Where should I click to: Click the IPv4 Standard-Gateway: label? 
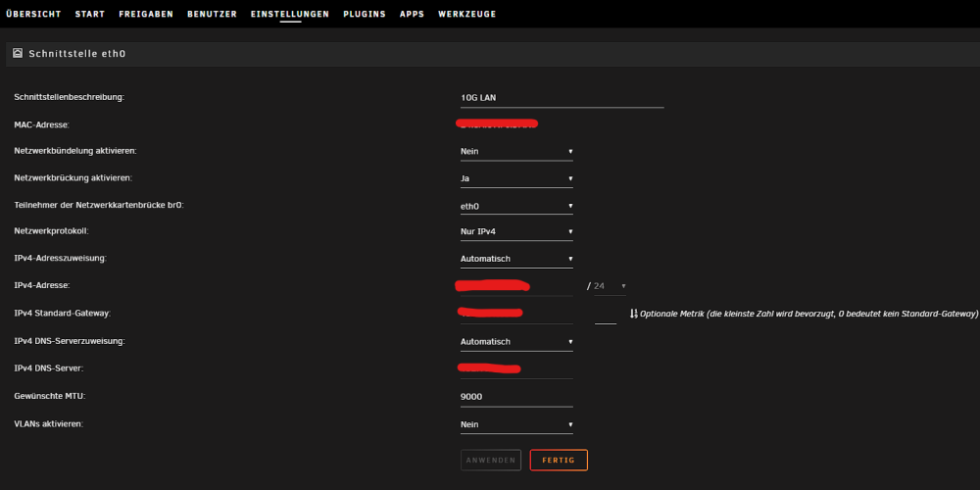click(63, 314)
